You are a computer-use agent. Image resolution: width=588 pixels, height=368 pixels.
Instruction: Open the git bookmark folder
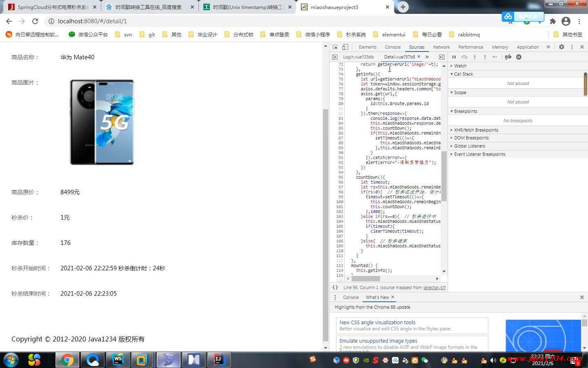[x=147, y=34]
